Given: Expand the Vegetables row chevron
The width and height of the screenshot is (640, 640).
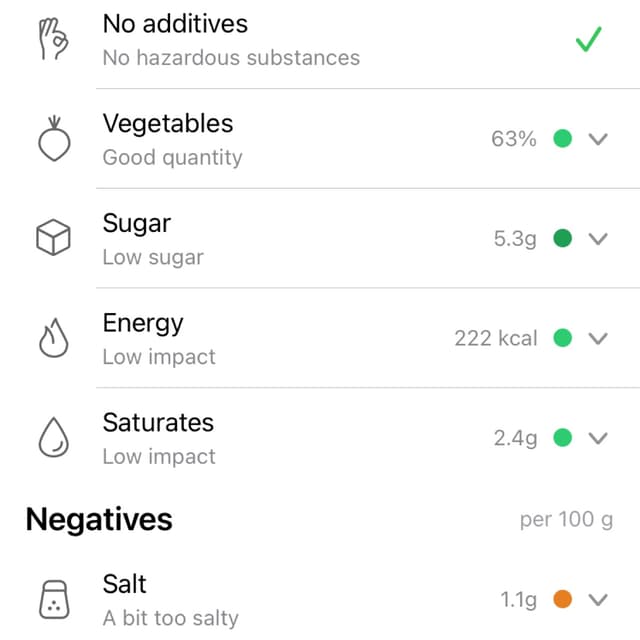Looking at the screenshot, I should click(598, 139).
